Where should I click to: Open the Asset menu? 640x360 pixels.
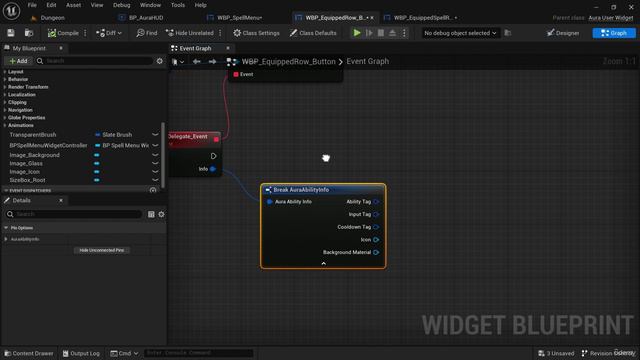pos(73,5)
